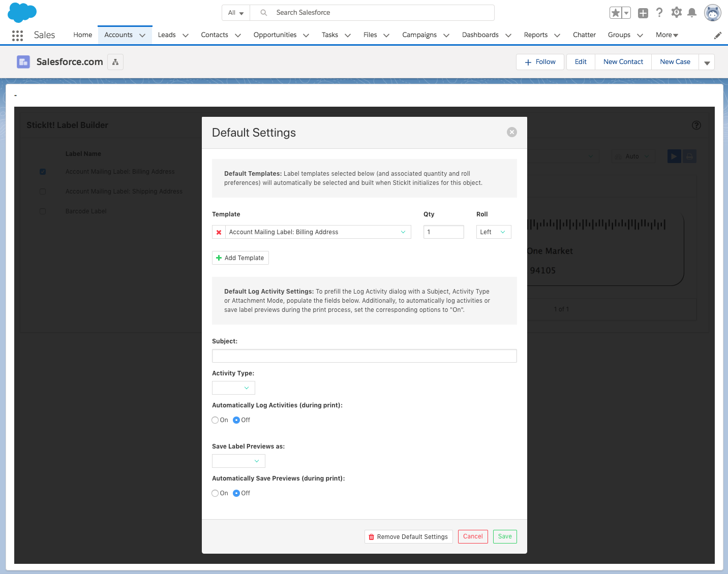Open the Global Actions plus icon
This screenshot has height=574, width=728.
pyautogui.click(x=643, y=13)
